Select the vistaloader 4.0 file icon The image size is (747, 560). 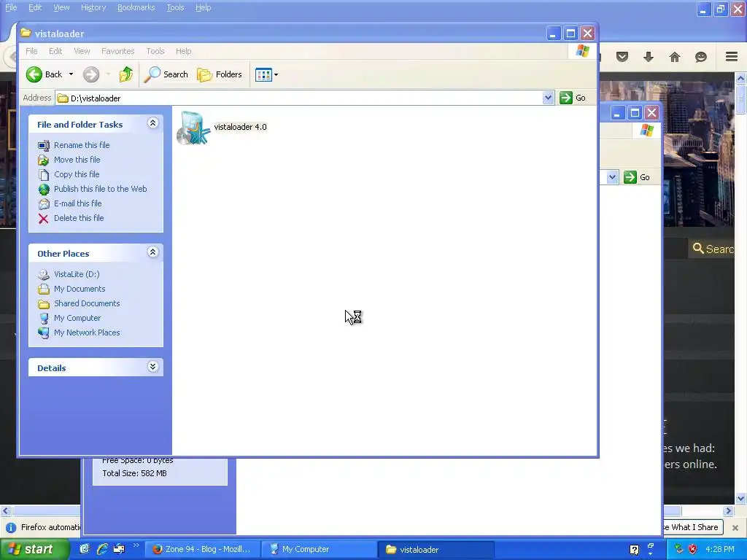193,128
